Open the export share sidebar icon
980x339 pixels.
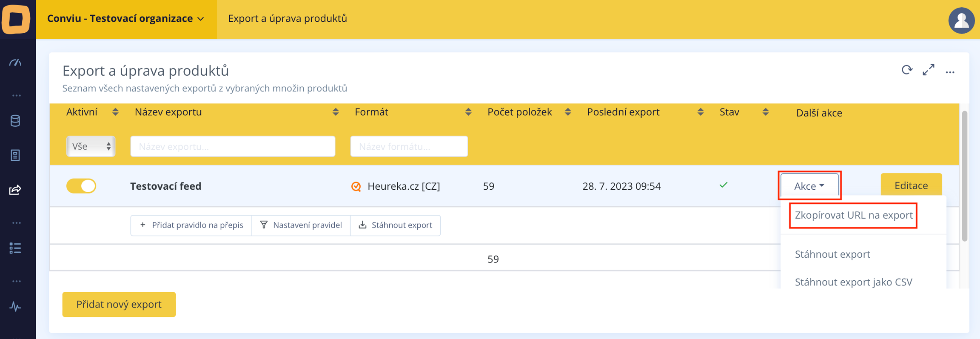click(x=15, y=190)
